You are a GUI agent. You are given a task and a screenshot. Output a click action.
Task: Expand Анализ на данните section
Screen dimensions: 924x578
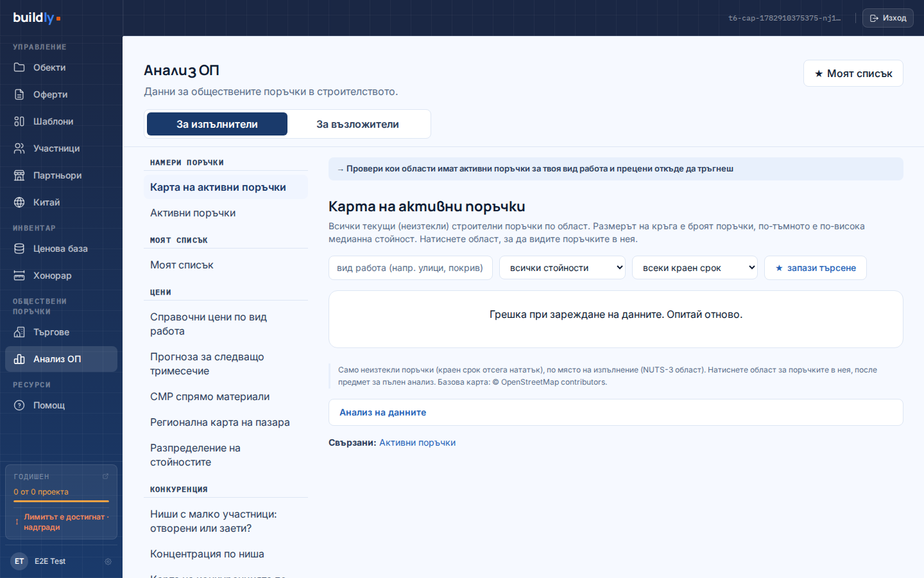(x=616, y=412)
